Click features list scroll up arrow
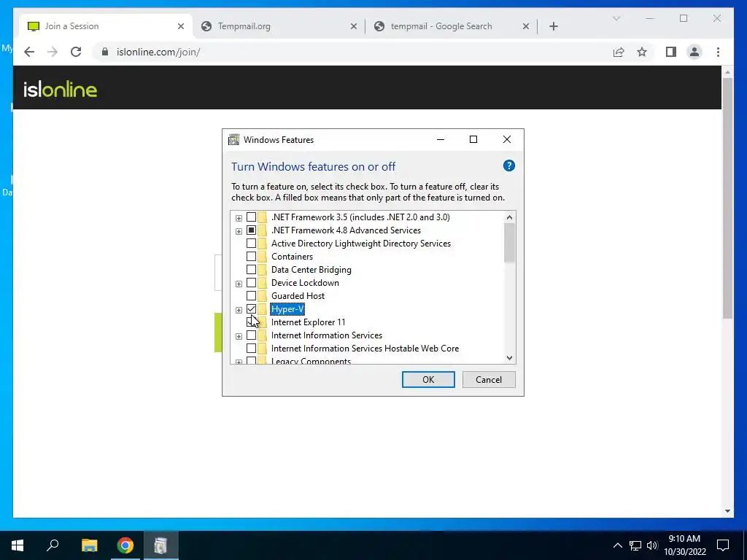This screenshot has height=560, width=747. pos(509,217)
